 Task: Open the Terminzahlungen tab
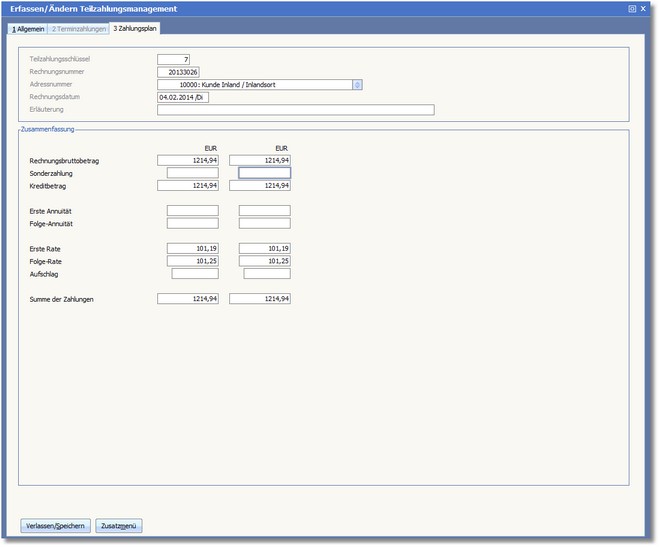(78, 29)
